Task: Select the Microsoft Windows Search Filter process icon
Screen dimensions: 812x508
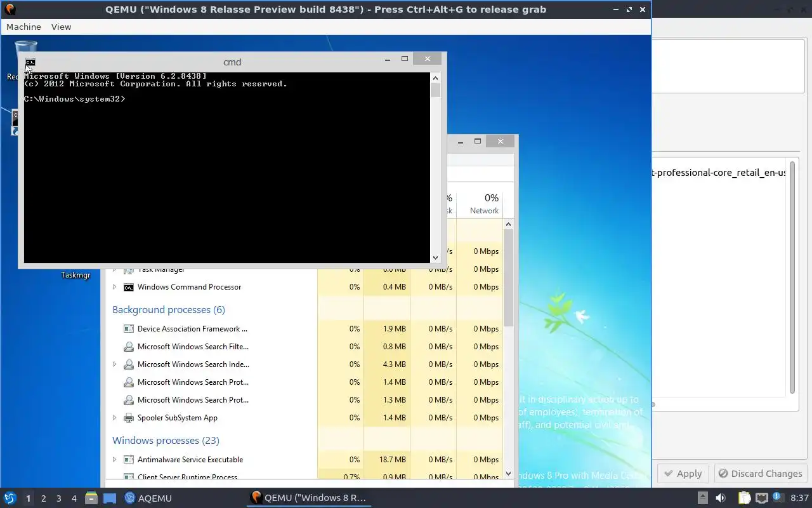Action: click(129, 347)
